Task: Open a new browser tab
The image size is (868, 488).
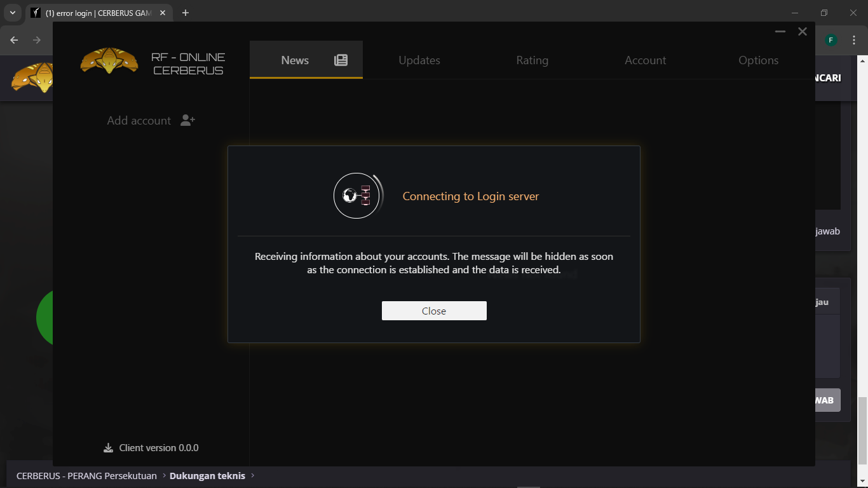Action: (186, 13)
